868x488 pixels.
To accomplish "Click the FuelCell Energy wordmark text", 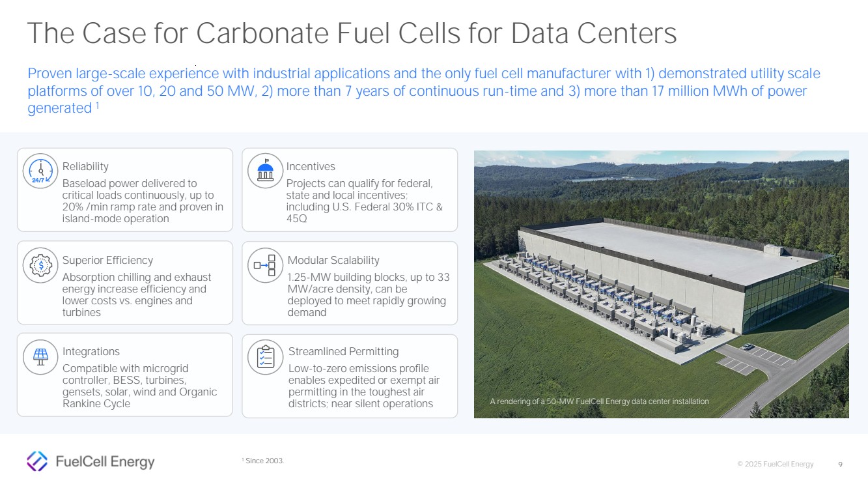I will pyautogui.click(x=105, y=462).
